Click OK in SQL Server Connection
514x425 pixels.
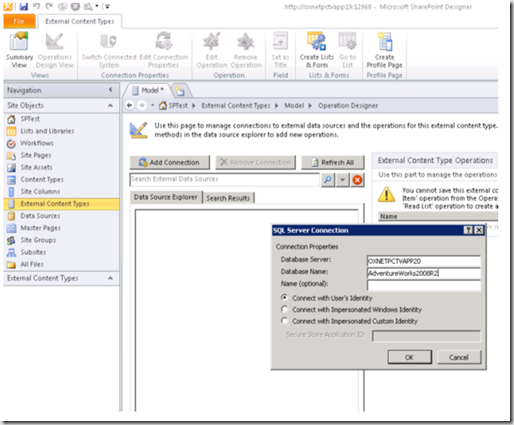tap(410, 357)
